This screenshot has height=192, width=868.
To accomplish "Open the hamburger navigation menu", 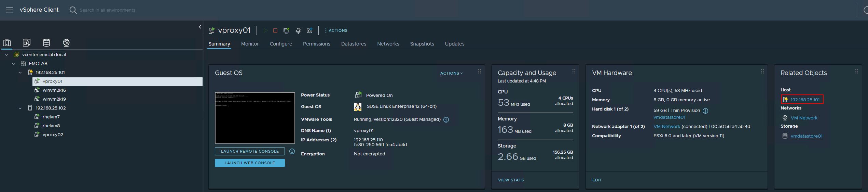I will 10,10.
